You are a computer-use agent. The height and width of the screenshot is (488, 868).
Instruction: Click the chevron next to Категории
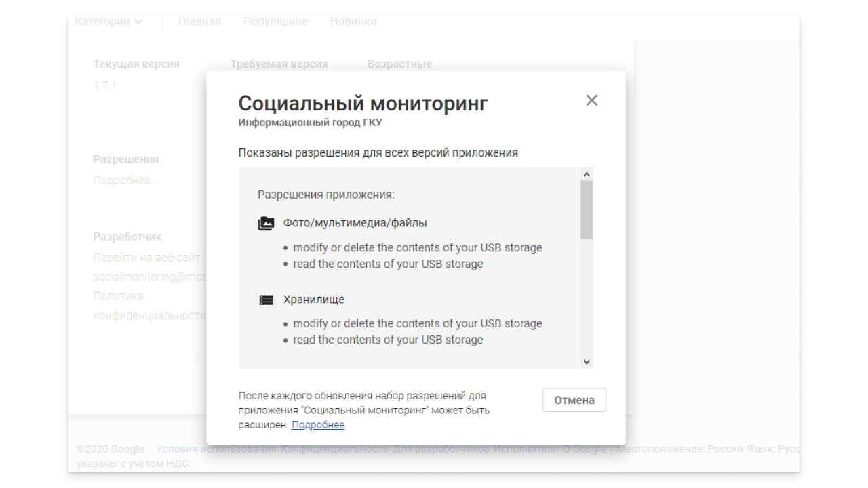click(139, 21)
